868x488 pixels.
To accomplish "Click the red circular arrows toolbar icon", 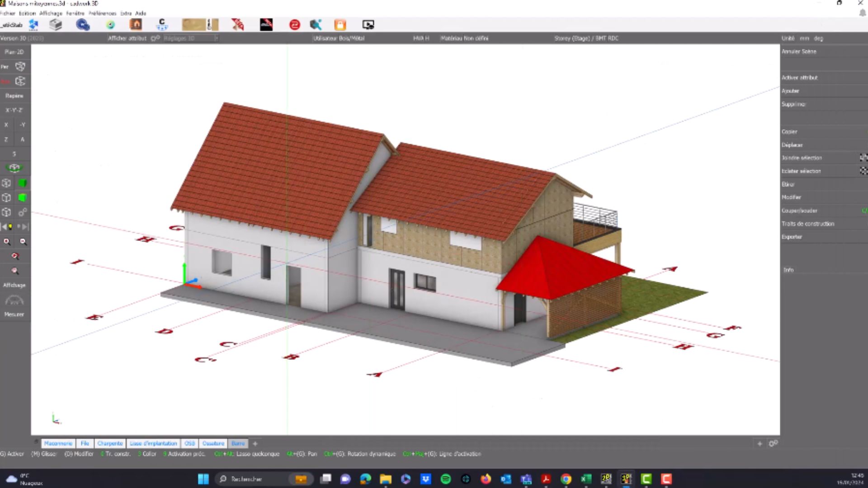I will click(x=294, y=25).
